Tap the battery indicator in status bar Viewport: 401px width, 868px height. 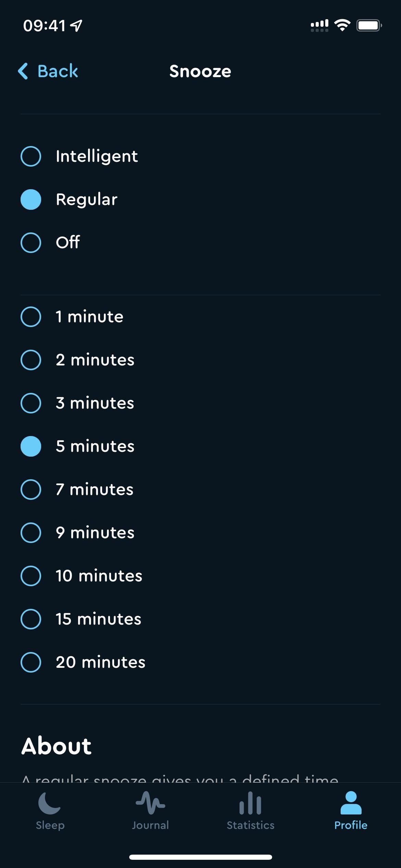pos(369,25)
